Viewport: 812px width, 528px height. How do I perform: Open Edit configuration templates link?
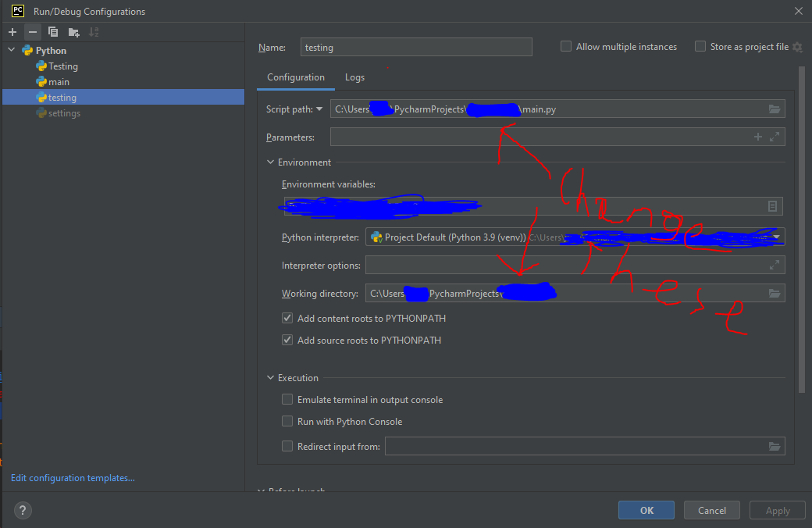(73, 478)
